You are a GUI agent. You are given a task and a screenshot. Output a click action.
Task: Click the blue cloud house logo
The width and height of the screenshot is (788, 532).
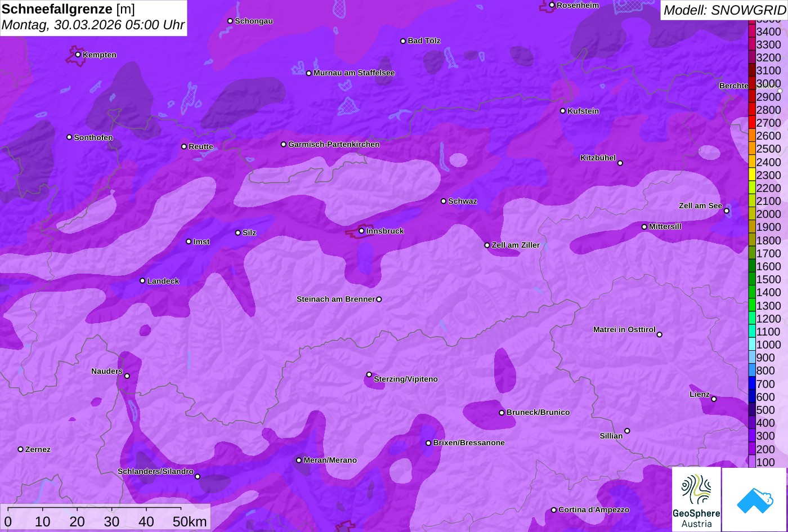tap(754, 499)
